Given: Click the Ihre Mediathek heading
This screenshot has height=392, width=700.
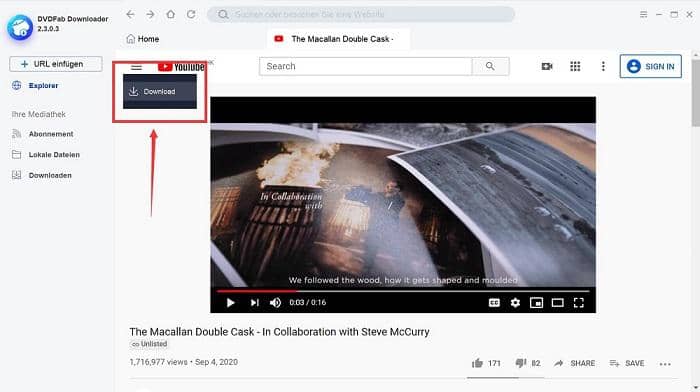Looking at the screenshot, I should pyautogui.click(x=38, y=114).
